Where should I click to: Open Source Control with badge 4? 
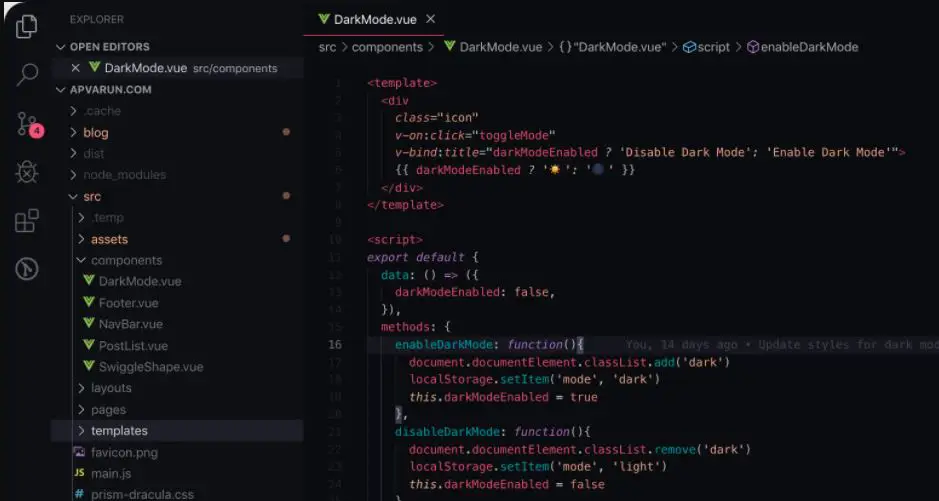29,125
